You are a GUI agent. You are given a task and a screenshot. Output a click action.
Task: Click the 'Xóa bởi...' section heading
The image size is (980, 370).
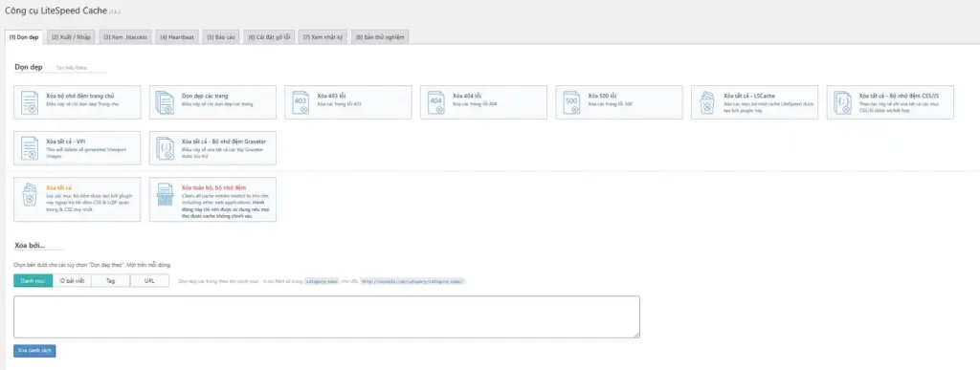(30, 246)
